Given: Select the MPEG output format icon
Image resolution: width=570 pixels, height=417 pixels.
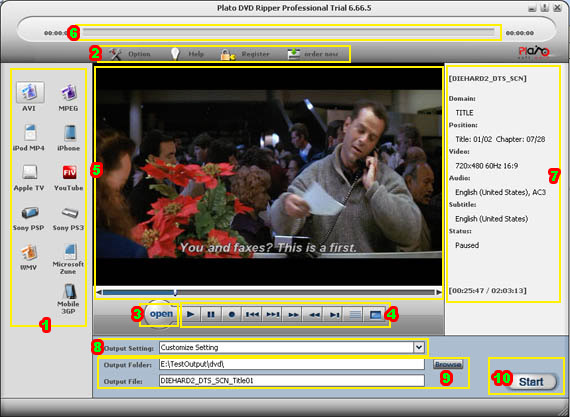Looking at the screenshot, I should click(68, 92).
